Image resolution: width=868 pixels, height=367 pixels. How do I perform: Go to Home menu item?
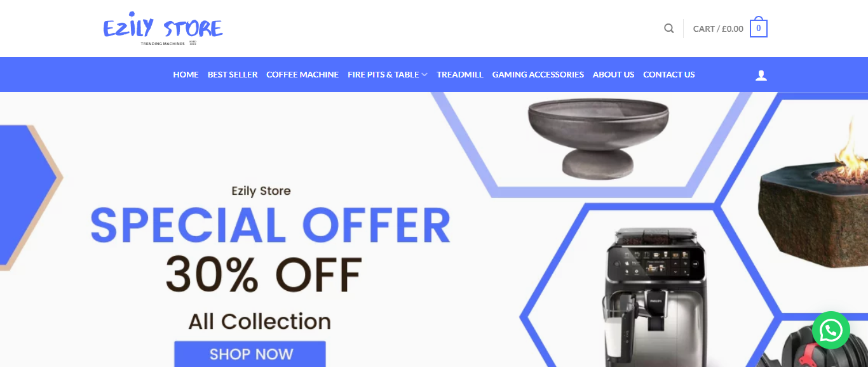pos(186,75)
